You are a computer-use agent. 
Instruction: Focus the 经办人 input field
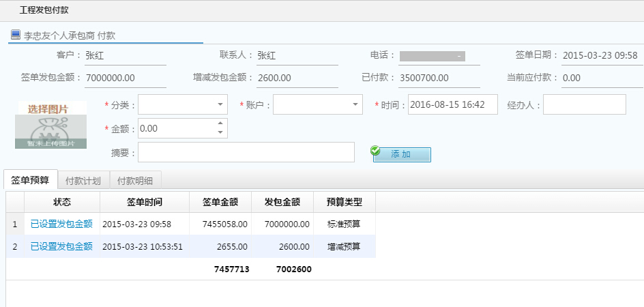(x=584, y=104)
